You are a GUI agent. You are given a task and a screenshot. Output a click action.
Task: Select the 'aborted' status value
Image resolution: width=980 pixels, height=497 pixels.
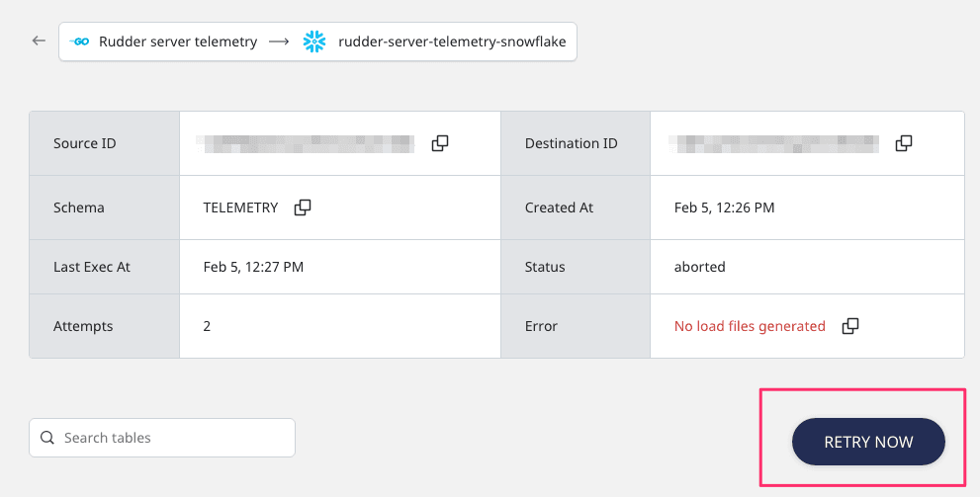click(699, 267)
